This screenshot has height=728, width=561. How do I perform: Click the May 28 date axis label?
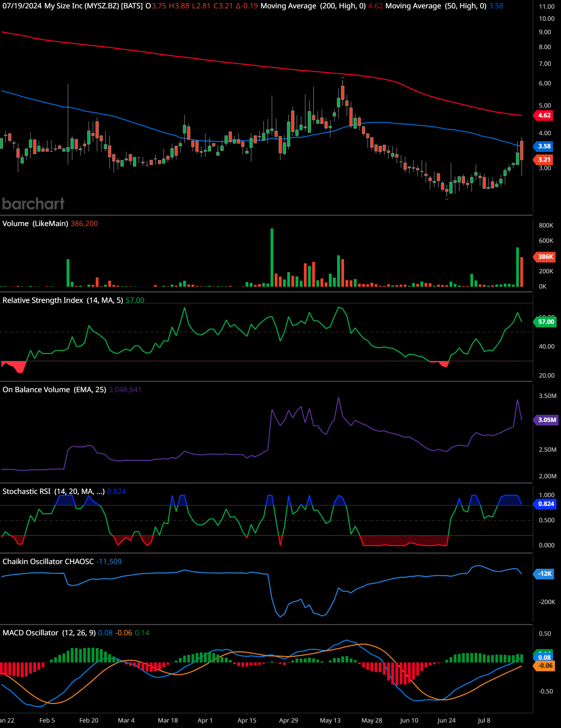(372, 720)
